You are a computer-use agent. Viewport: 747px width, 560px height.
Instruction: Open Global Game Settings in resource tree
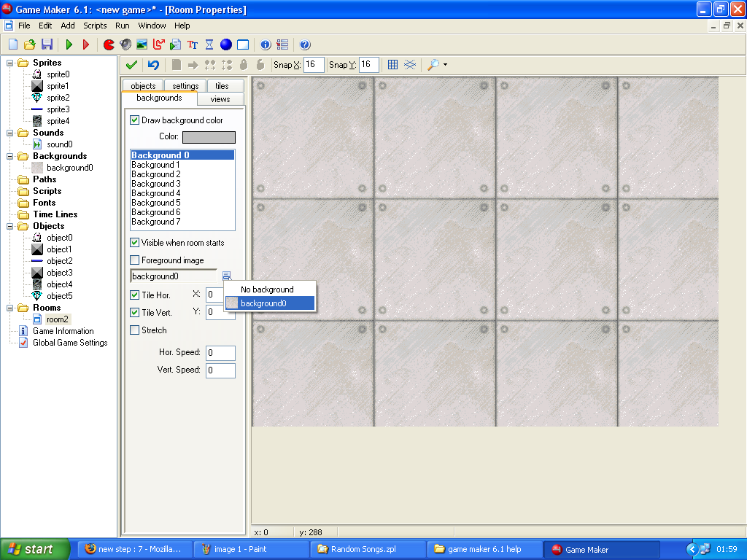[69, 343]
